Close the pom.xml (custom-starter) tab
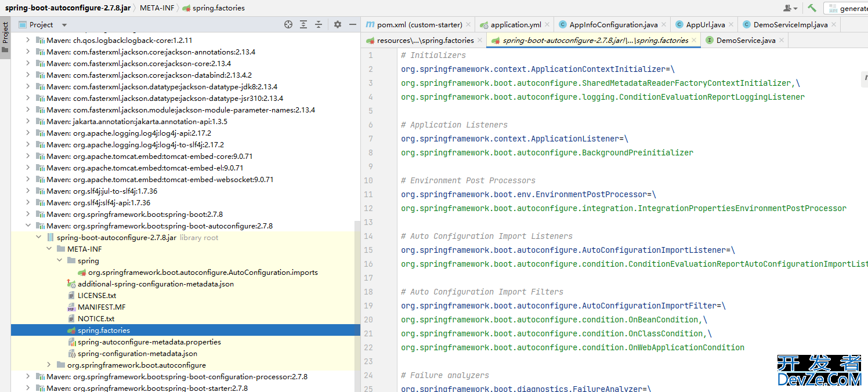This screenshot has height=392, width=868. point(468,25)
